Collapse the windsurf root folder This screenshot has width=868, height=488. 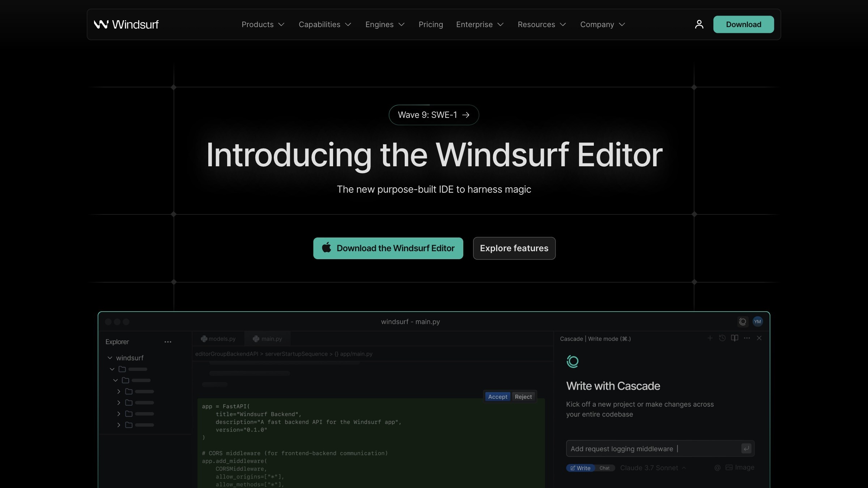(110, 358)
